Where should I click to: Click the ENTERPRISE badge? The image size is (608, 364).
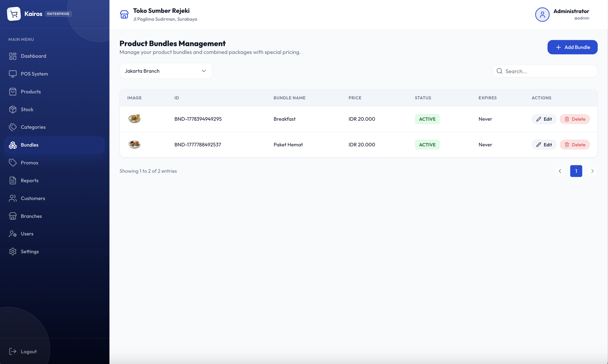58,14
